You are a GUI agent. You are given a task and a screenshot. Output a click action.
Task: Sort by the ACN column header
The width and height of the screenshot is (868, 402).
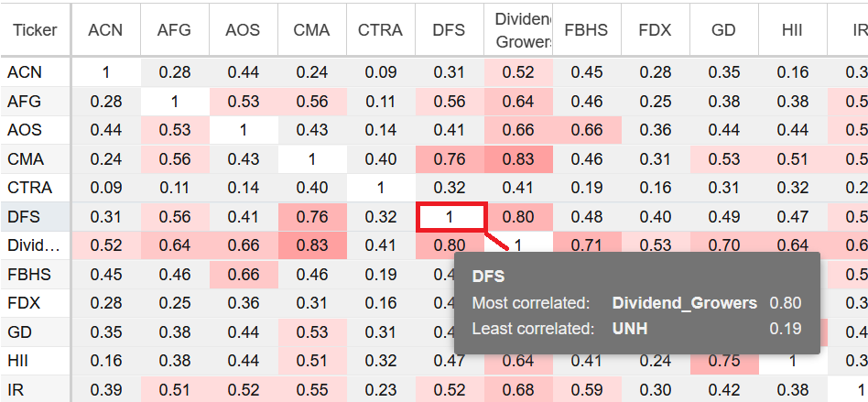pos(105,29)
